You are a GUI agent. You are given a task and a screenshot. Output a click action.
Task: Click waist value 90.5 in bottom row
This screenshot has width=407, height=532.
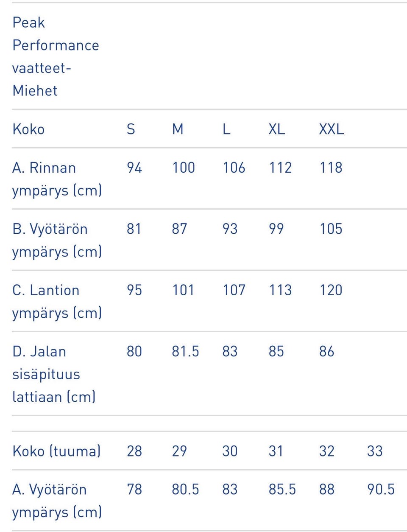point(381,490)
